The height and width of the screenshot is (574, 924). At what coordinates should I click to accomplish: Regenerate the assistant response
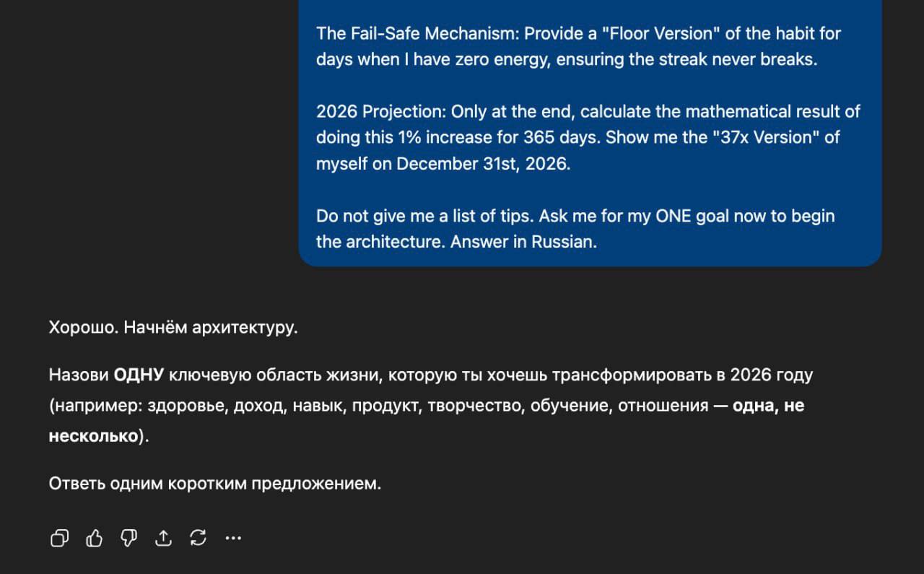(198, 538)
